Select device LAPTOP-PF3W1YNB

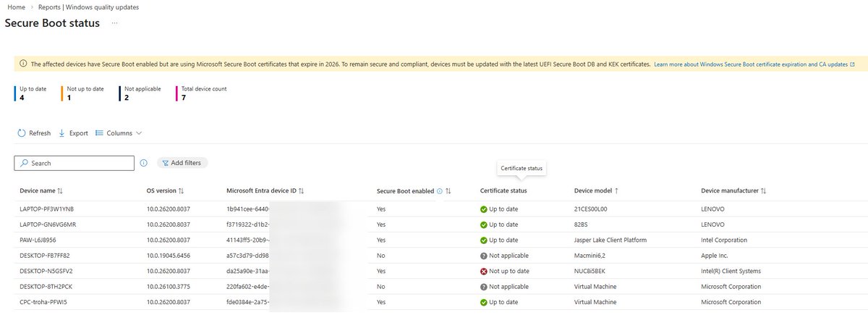coord(46,209)
